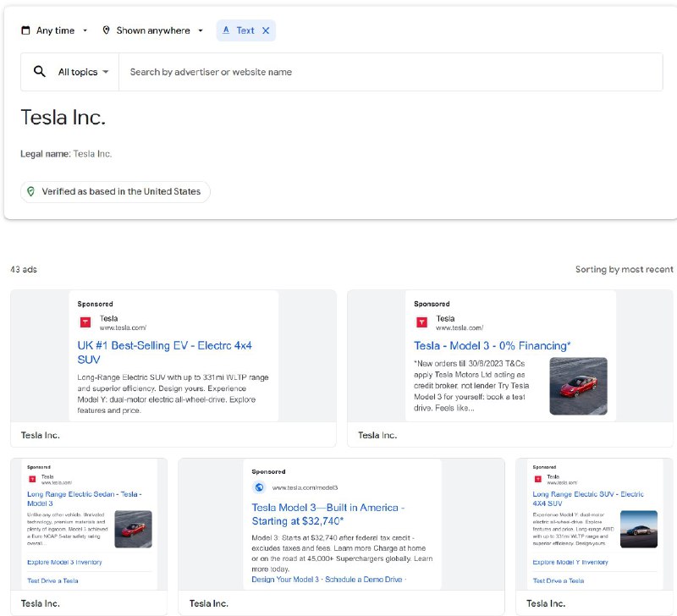Click the Tesla logo in the 0% Financing ad

coord(421,322)
